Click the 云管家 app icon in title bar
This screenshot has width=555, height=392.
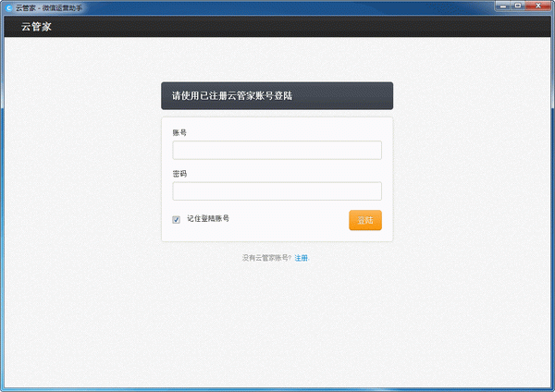coord(9,7)
